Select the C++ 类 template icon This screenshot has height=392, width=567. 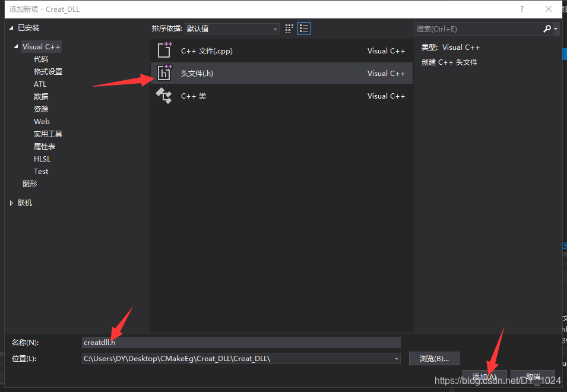164,96
